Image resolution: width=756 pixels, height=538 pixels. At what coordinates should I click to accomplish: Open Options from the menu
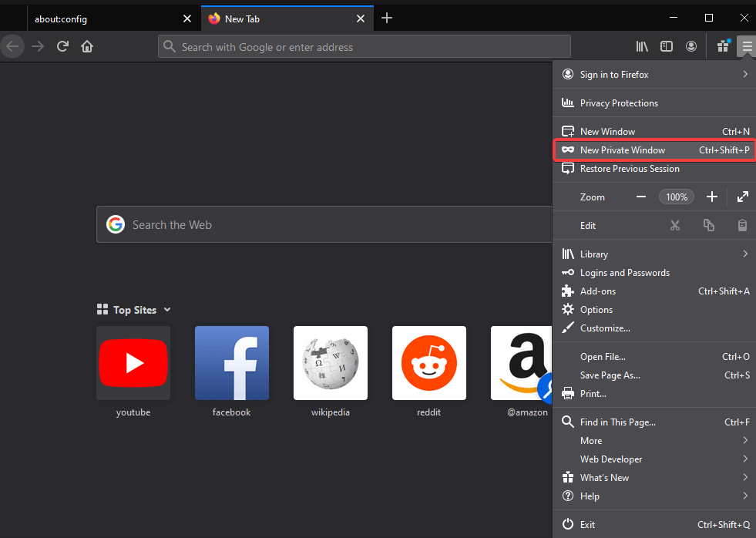tap(654, 310)
